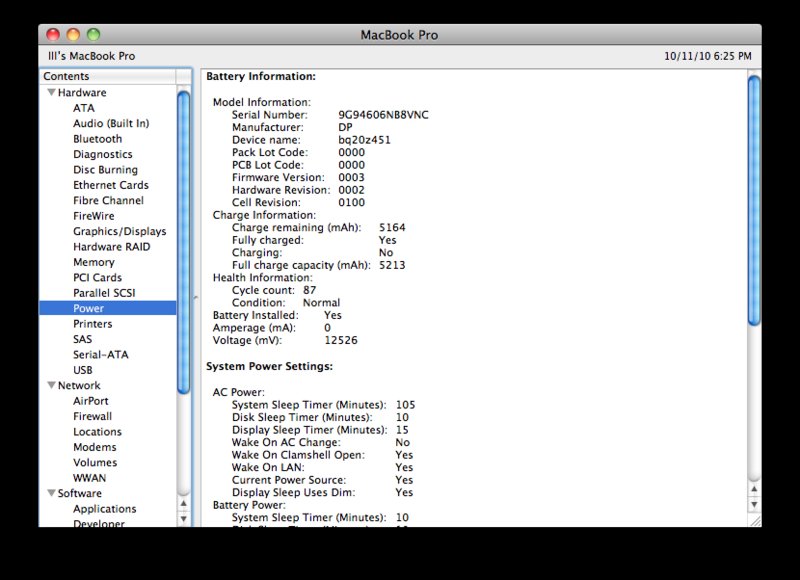This screenshot has height=580, width=800.
Task: Show Firewall network information
Action: coord(92,416)
